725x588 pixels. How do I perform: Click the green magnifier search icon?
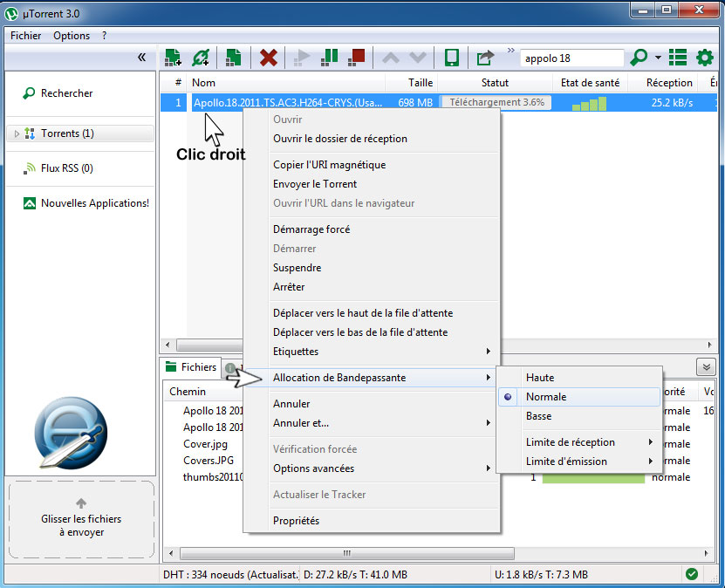click(x=639, y=58)
